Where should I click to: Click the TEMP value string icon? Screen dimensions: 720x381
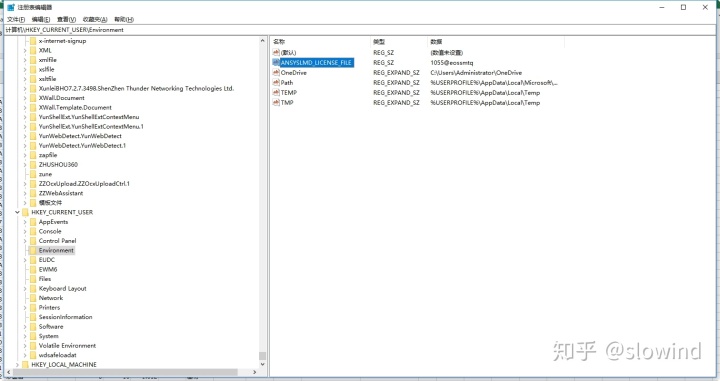[x=276, y=93]
